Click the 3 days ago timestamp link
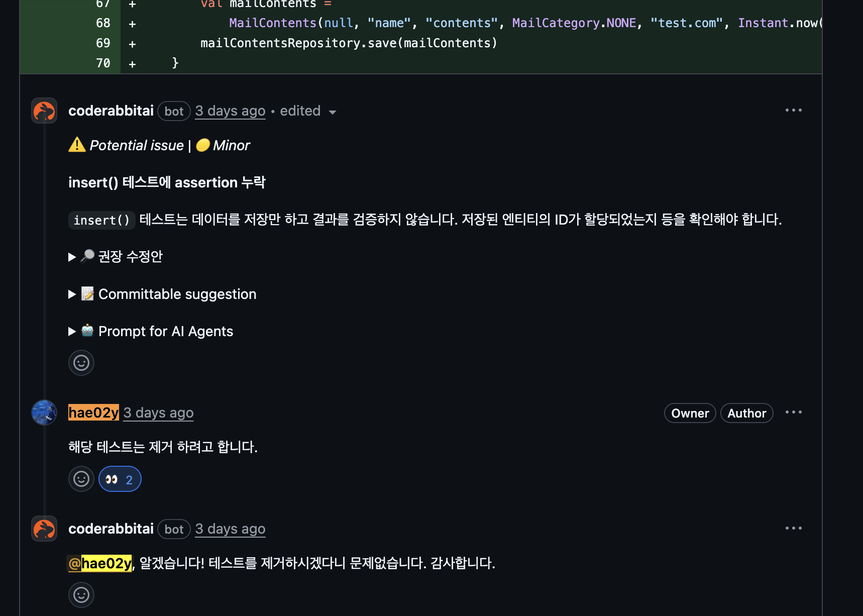This screenshot has width=863, height=616. click(x=230, y=111)
